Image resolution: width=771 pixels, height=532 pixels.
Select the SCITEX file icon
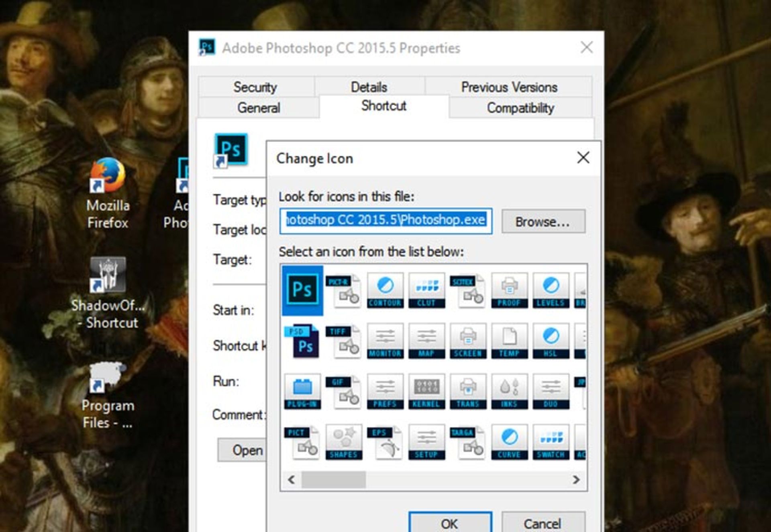click(468, 290)
